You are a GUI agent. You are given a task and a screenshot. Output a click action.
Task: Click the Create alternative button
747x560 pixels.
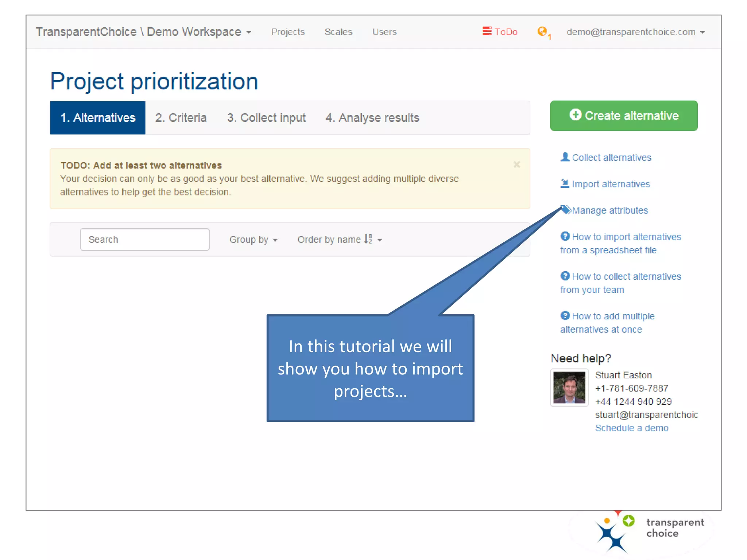pos(624,116)
